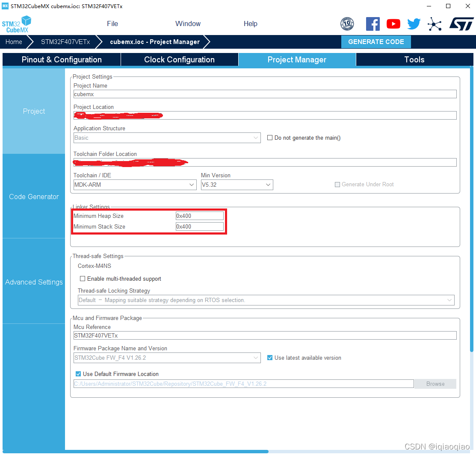Click the ST community network icon
476x455 pixels.
435,24
